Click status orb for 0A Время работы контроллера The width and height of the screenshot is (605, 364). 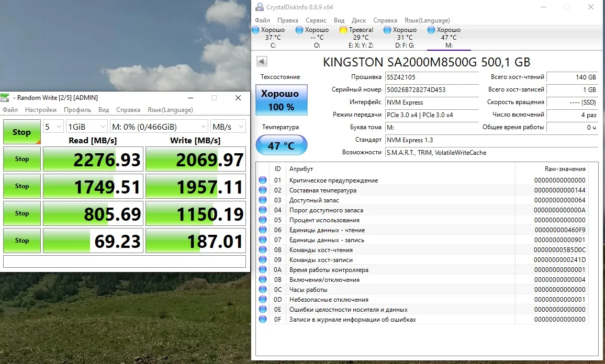click(x=263, y=269)
